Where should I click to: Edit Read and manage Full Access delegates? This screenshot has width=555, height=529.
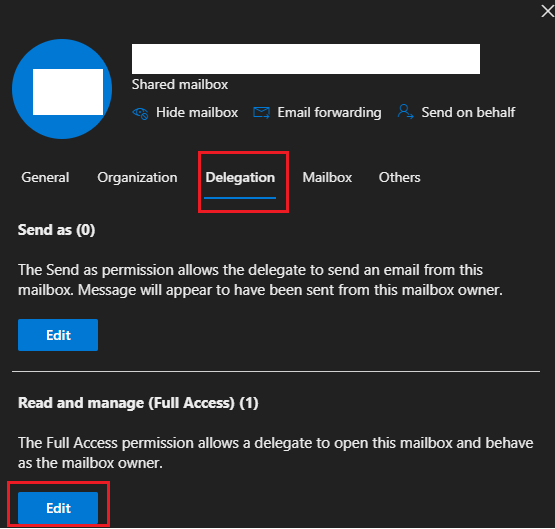58,508
